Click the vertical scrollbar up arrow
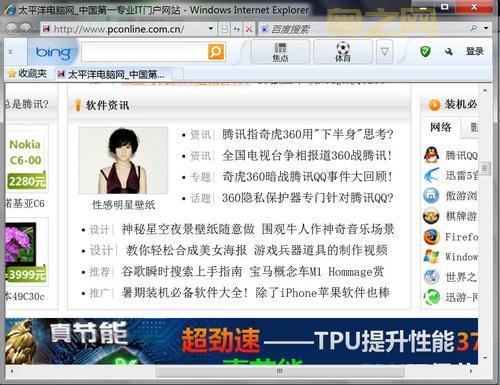This screenshot has width=500, height=385. click(485, 90)
